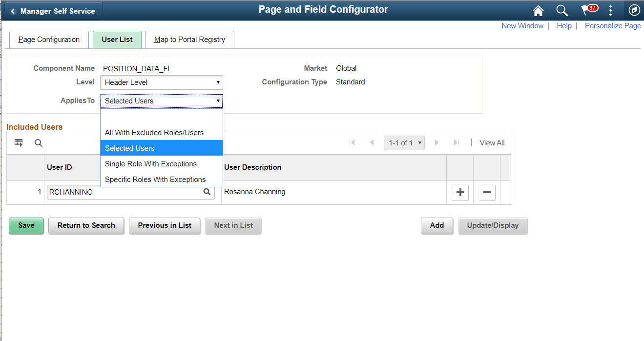Delete the row with the minus button

click(x=487, y=192)
